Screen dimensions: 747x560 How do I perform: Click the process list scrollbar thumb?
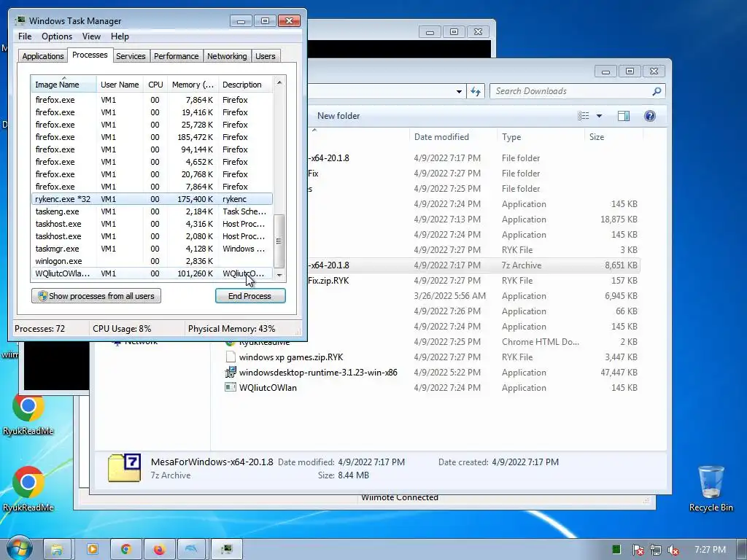tap(279, 241)
